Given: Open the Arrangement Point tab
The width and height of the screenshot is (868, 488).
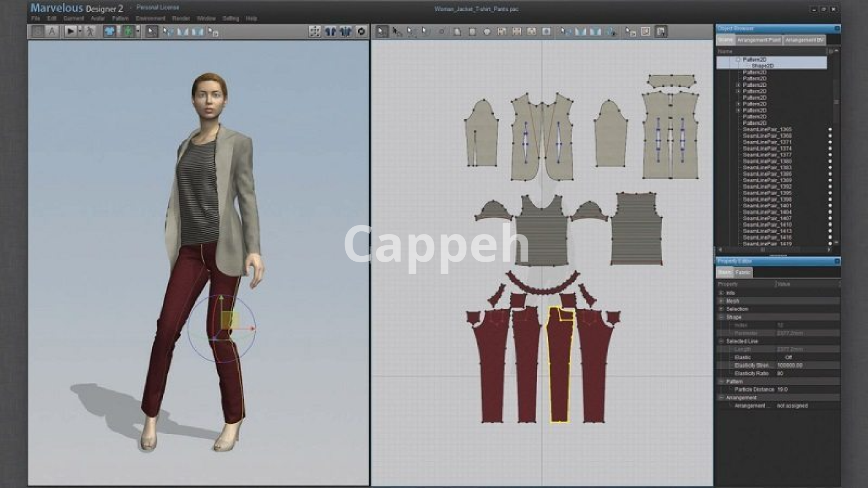Looking at the screenshot, I should tap(759, 40).
